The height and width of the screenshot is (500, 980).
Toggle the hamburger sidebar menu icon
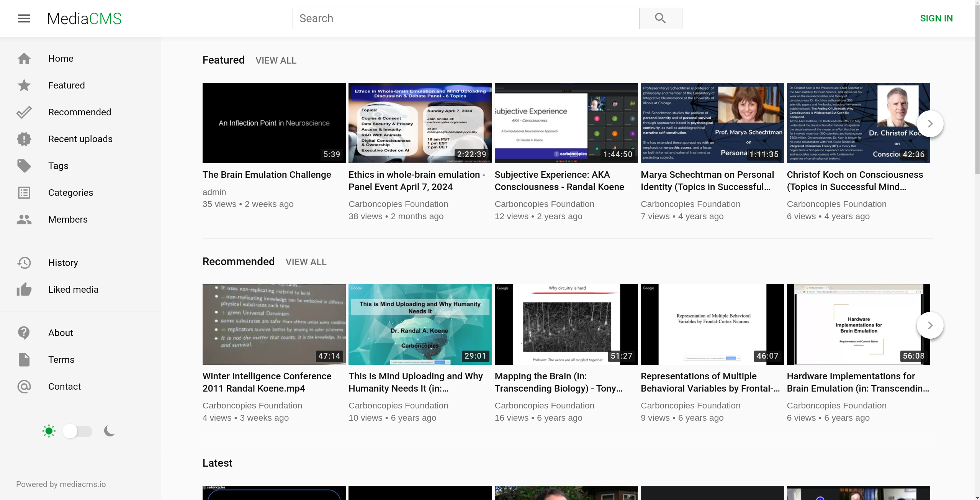[24, 18]
